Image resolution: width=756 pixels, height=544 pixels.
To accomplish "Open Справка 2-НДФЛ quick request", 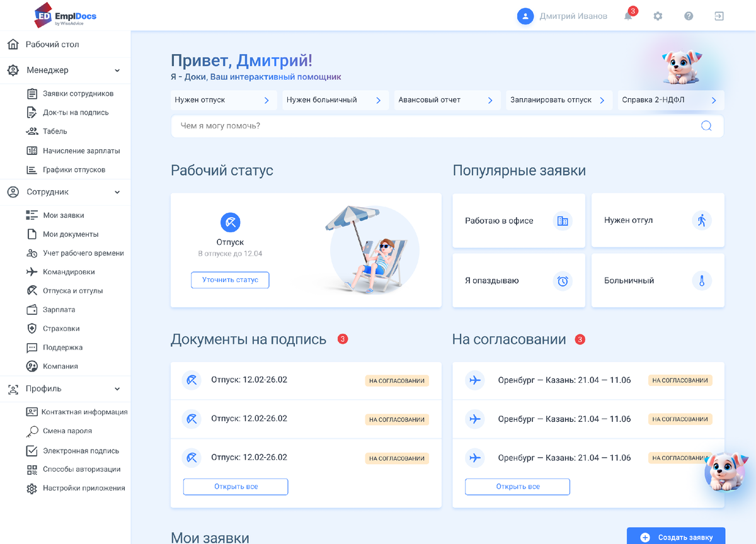I will pos(670,99).
